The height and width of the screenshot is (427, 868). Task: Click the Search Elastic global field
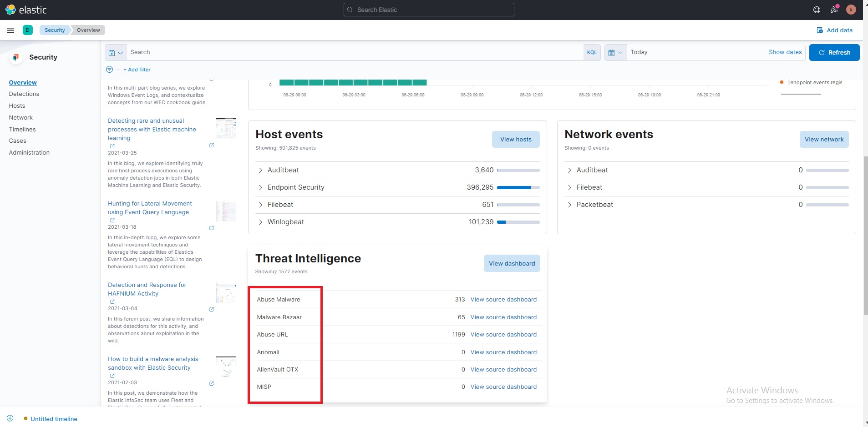429,10
